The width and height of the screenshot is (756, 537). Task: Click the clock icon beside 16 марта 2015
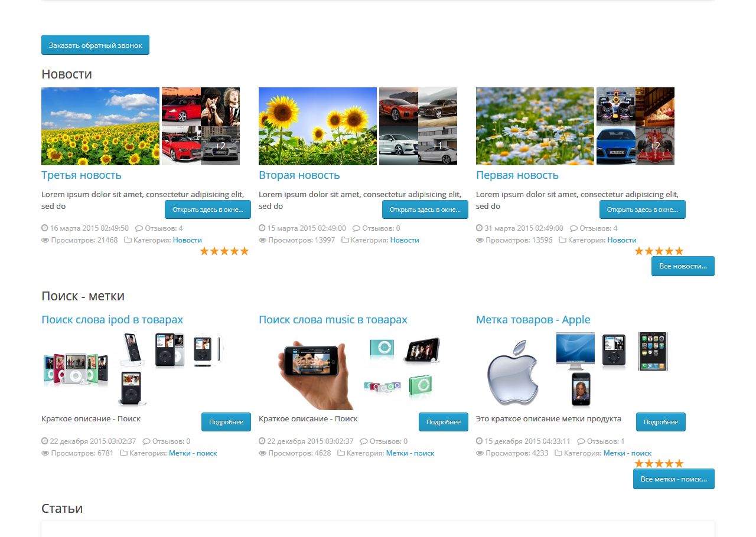(45, 228)
